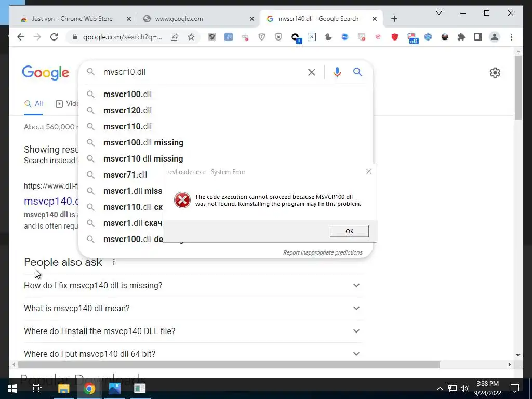This screenshot has width=532, height=399.
Task: Open File Explorer from the taskbar
Action: (63, 389)
